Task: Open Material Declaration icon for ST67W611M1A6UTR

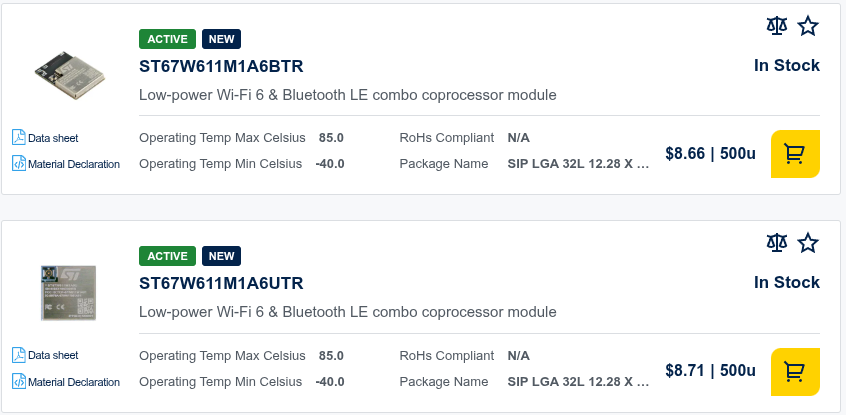Action: pos(18,381)
